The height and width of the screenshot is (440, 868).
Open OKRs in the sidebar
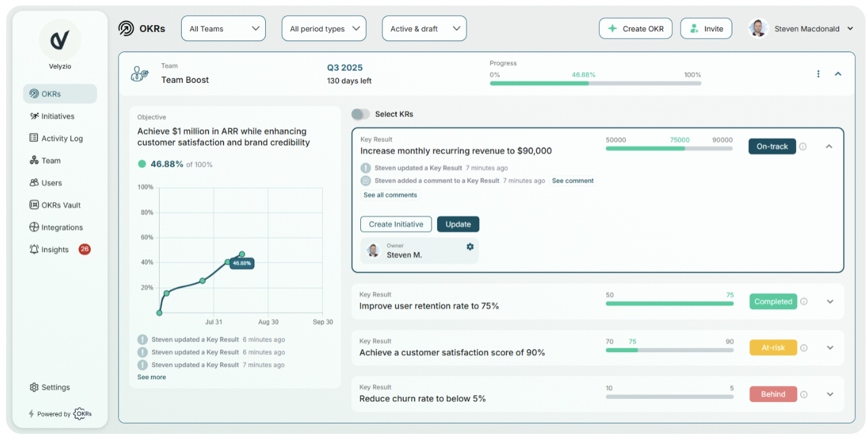pyautogui.click(x=60, y=94)
